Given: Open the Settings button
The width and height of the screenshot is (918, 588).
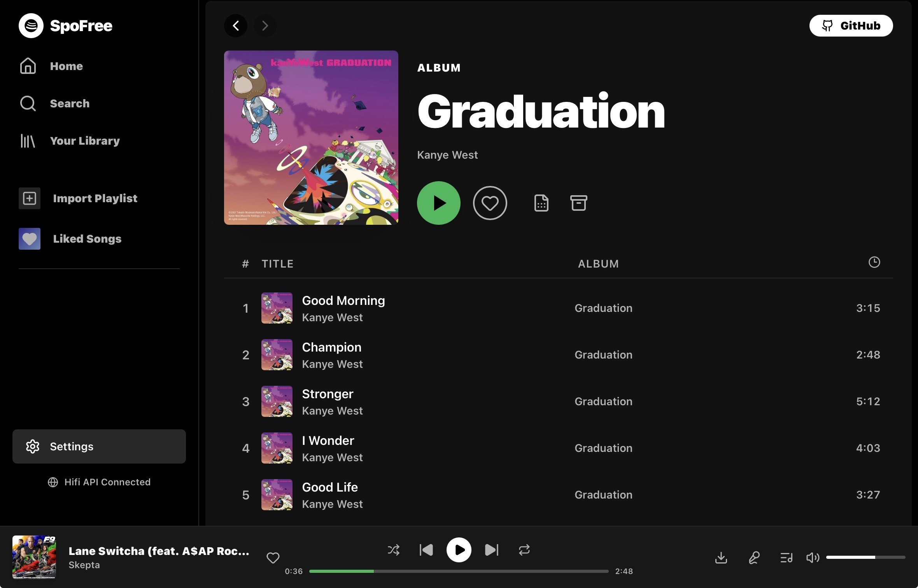Looking at the screenshot, I should click(x=99, y=446).
